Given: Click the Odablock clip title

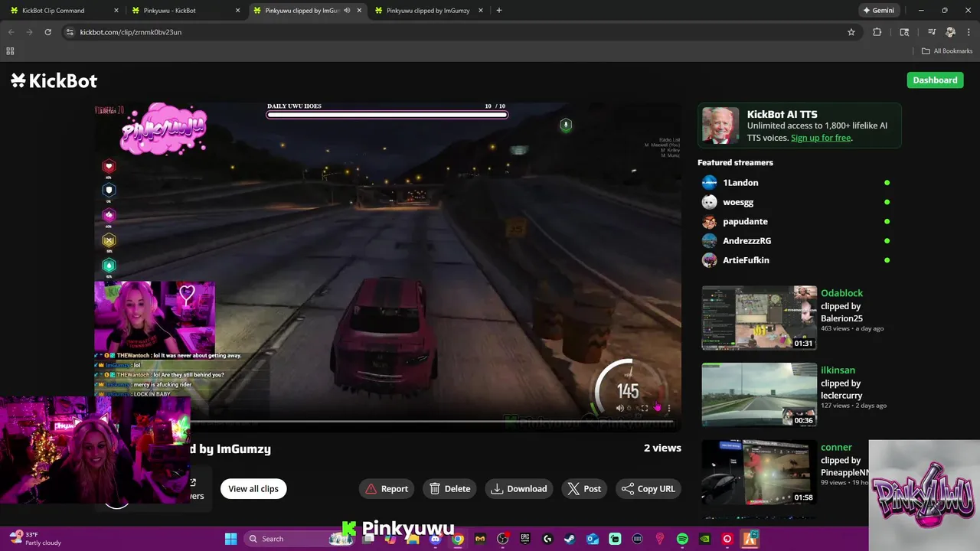Looking at the screenshot, I should [x=841, y=293].
